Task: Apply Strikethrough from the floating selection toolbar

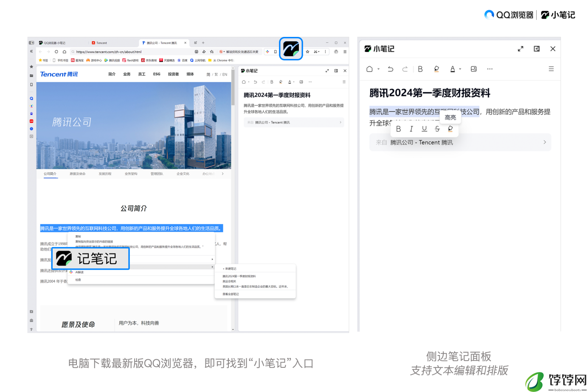Action: tap(437, 129)
